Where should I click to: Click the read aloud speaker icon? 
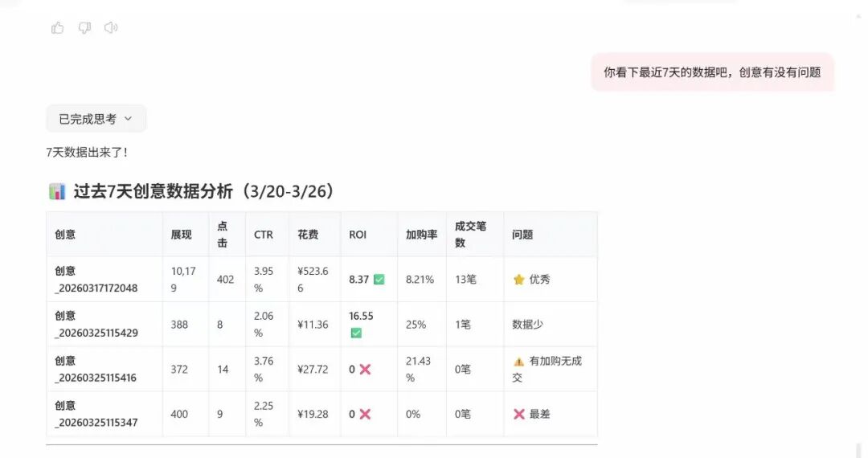pyautogui.click(x=111, y=28)
